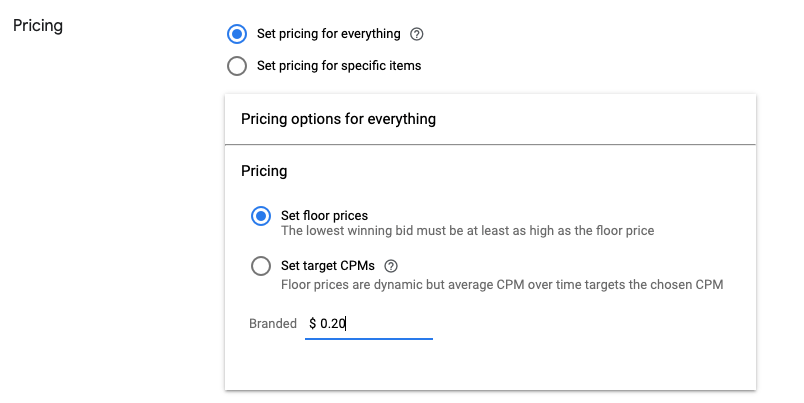Click the dynamic floor prices description under target CPMs
Screen dimensions: 804x403
(502, 285)
